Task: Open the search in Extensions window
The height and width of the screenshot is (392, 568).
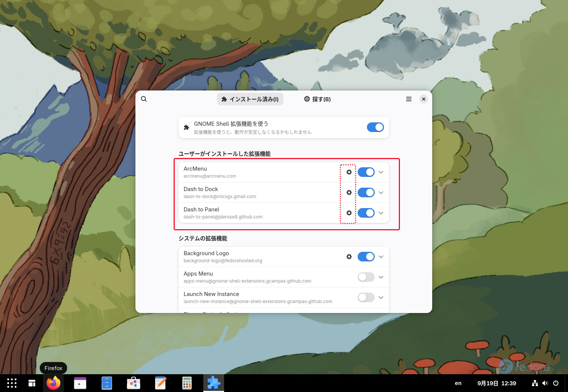Action: (144, 99)
